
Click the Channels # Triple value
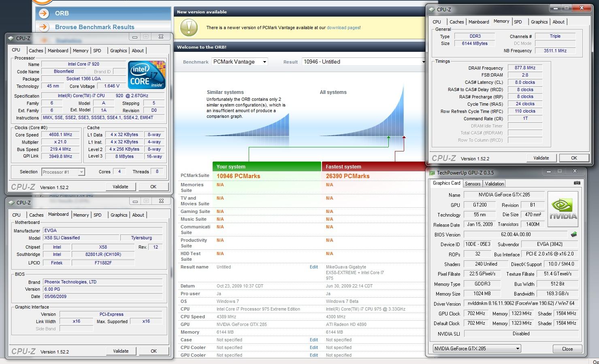[x=555, y=36]
